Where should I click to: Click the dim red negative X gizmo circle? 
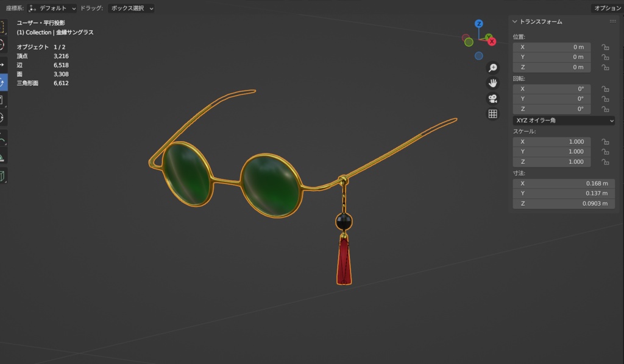click(x=465, y=38)
